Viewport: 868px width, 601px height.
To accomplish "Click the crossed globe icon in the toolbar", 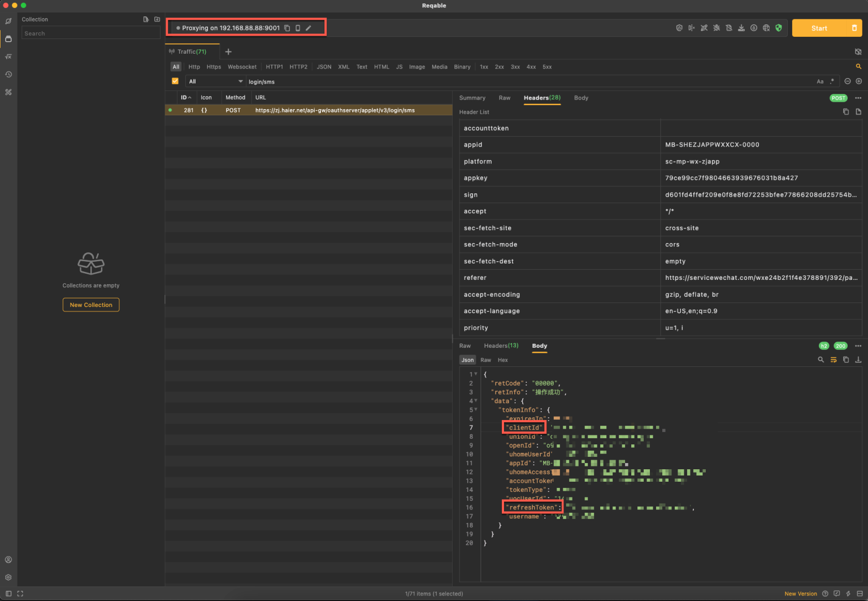I will pyautogui.click(x=766, y=28).
